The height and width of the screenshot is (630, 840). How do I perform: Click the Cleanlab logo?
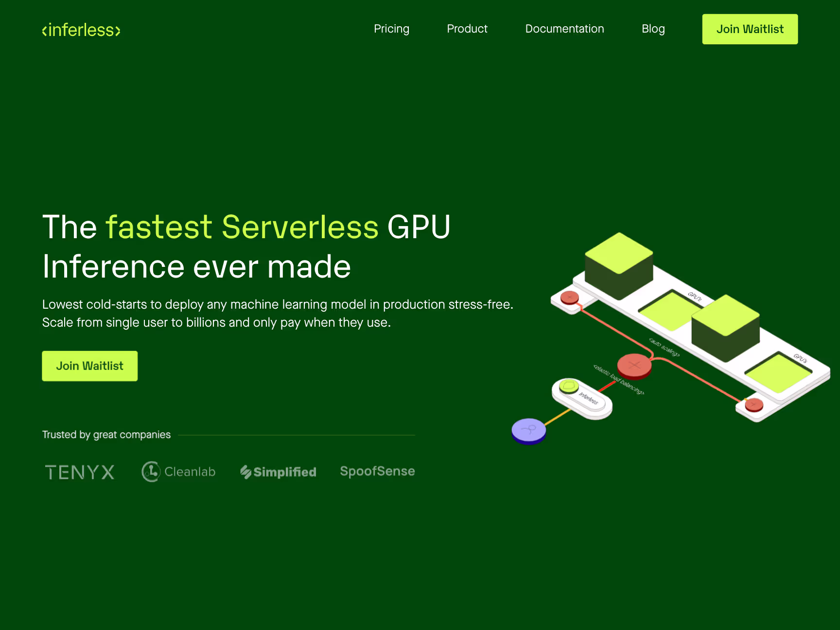[x=178, y=472]
